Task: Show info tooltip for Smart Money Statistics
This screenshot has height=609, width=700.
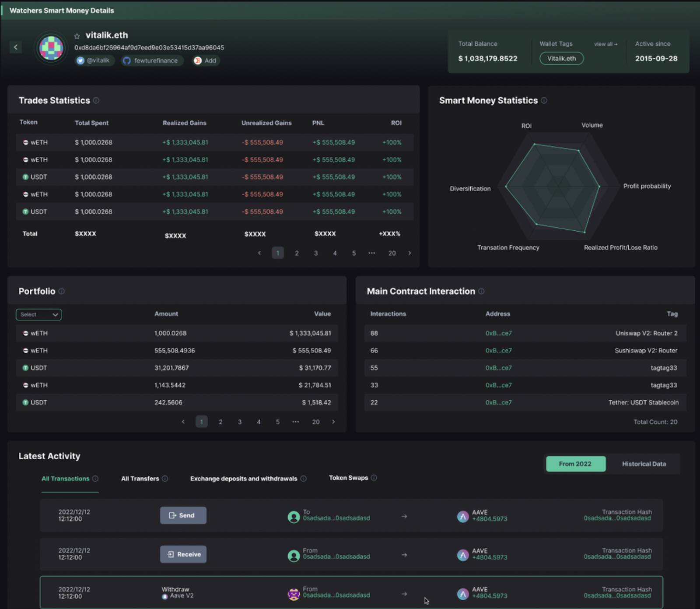Action: tap(544, 101)
